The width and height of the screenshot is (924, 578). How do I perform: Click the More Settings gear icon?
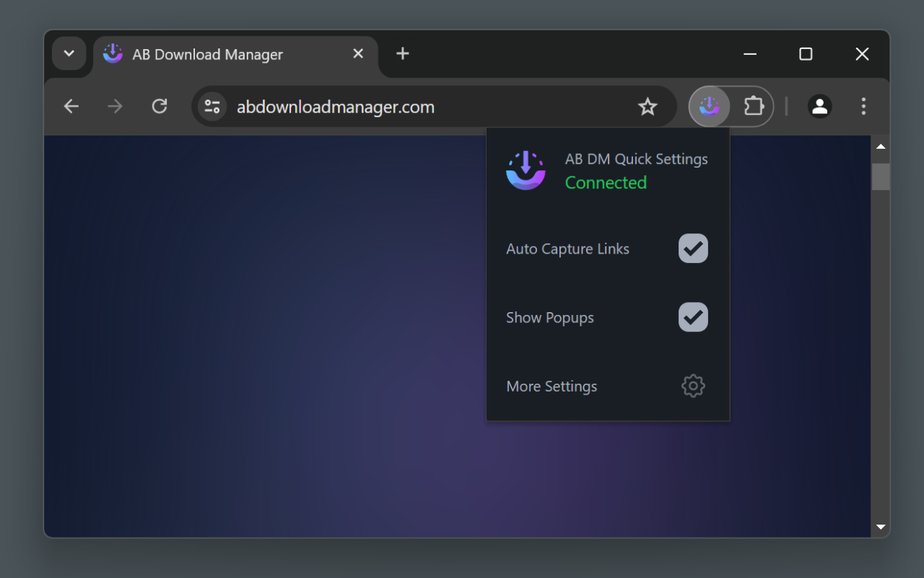tap(692, 385)
